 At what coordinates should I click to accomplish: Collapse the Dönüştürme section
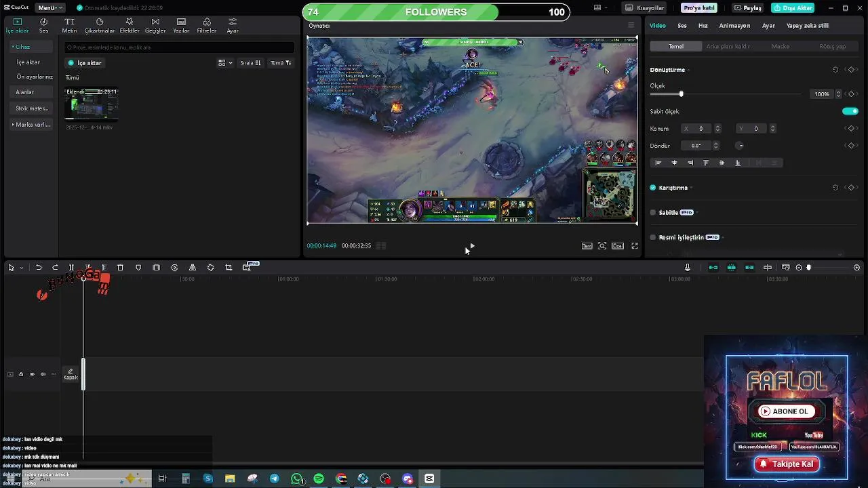tap(689, 70)
